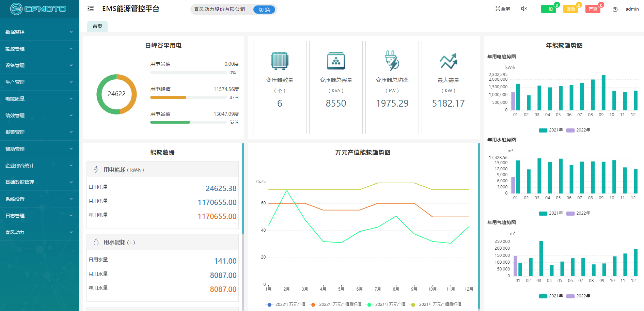Viewport: 644px width, 311px height.
Task: Expand the 报警管理 sidebar menu
Action: [39, 132]
